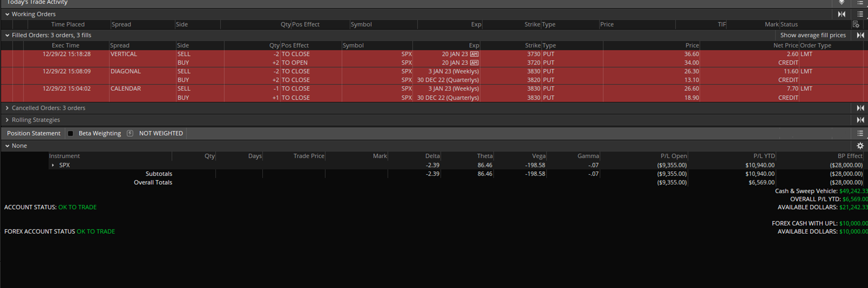The height and width of the screenshot is (288, 868).
Task: Click collapse-columns icon in Filled Orders header
Action: 860,35
